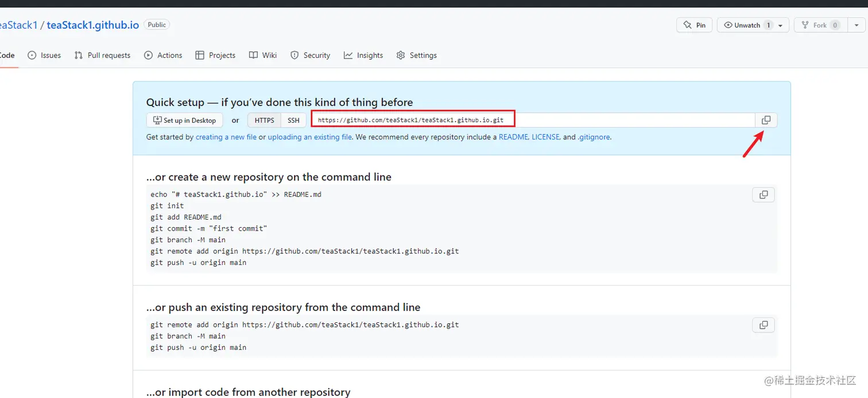The image size is (868, 398).
Task: Switch to the Projects tab
Action: point(215,55)
